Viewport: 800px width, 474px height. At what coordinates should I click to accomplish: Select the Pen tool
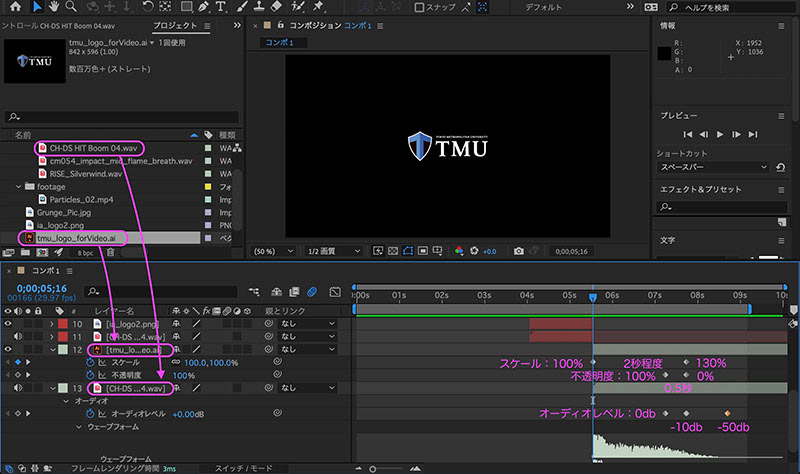point(203,6)
